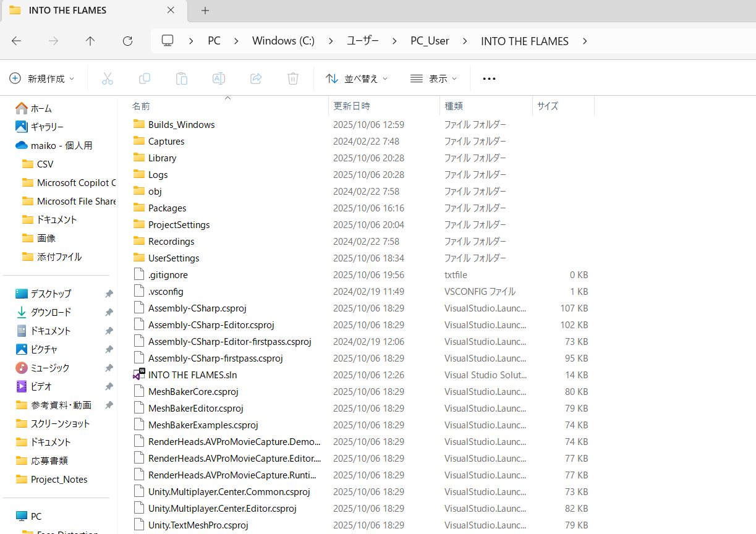Viewport: 756px width, 534px height.
Task: Click the Home icon in sidebar
Action: [22, 108]
